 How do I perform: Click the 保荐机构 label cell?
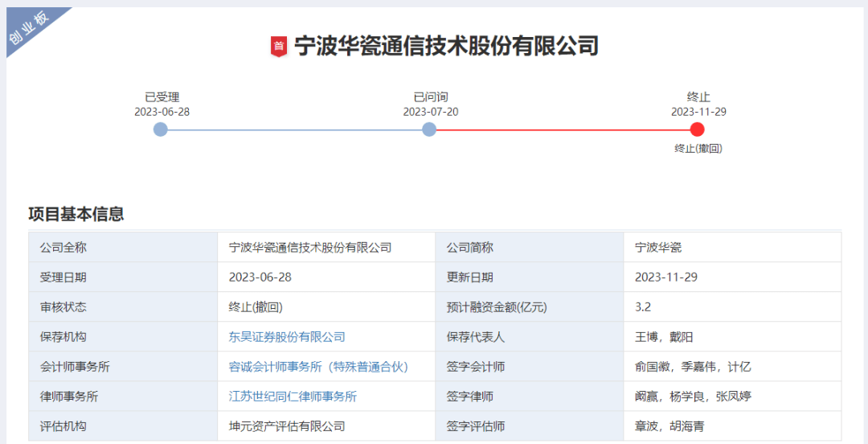coord(123,336)
